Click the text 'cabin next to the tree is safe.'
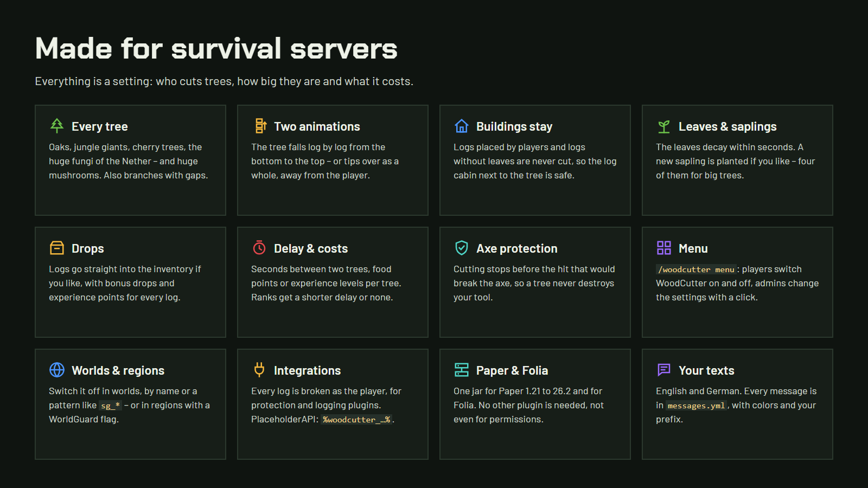Screen dimensions: 868x488 (x=514, y=175)
